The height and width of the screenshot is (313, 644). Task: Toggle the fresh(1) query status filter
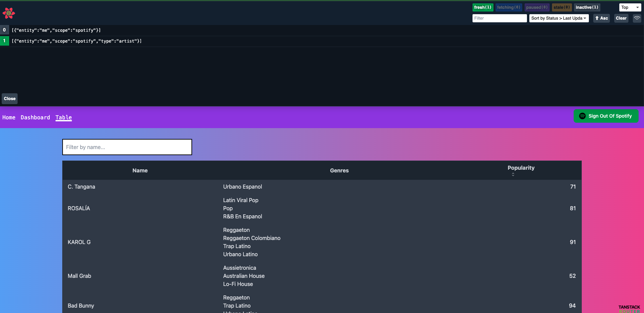click(x=483, y=7)
